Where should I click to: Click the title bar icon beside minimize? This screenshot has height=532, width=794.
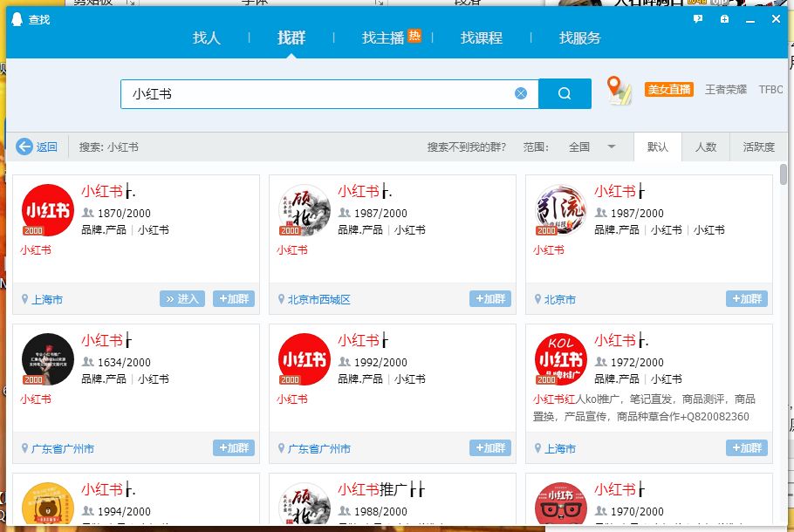(724, 19)
